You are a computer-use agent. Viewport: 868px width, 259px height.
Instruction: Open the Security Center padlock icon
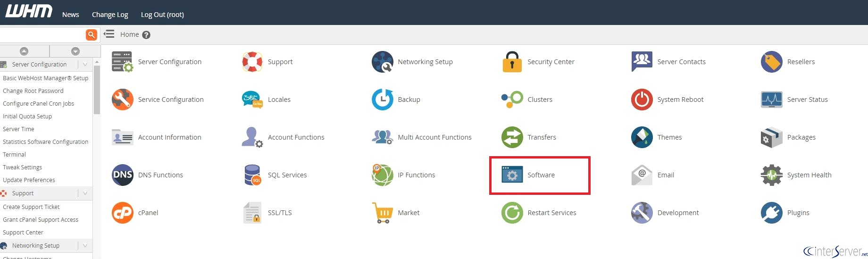[512, 62]
